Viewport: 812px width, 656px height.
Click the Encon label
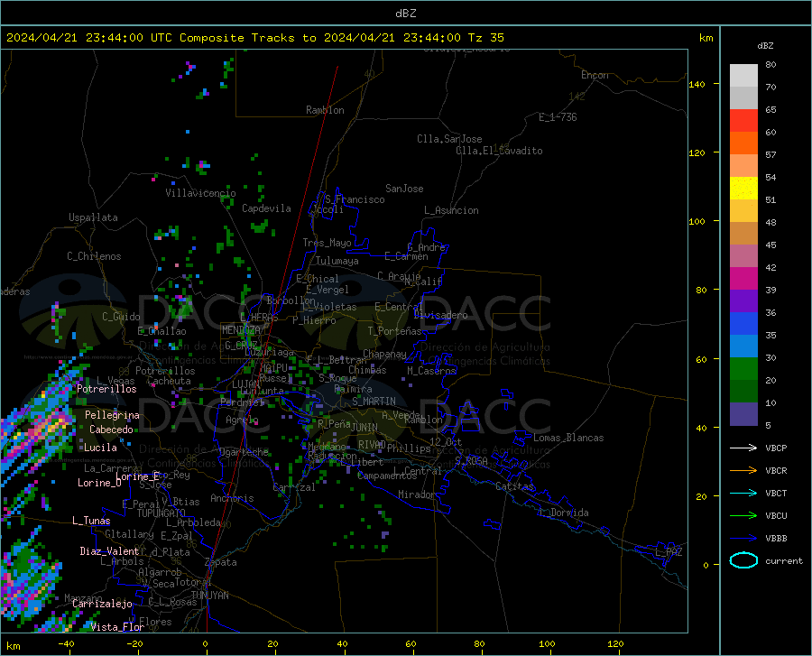595,75
